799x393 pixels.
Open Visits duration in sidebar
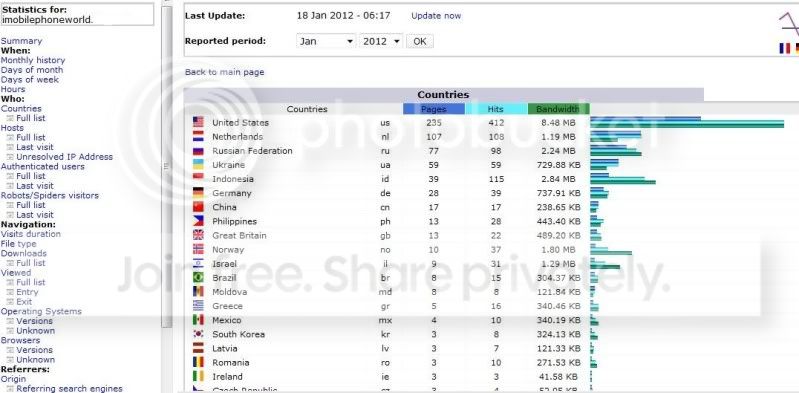[31, 234]
